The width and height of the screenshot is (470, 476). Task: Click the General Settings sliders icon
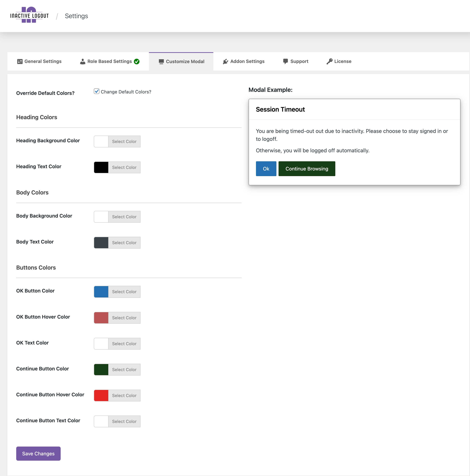coord(20,62)
